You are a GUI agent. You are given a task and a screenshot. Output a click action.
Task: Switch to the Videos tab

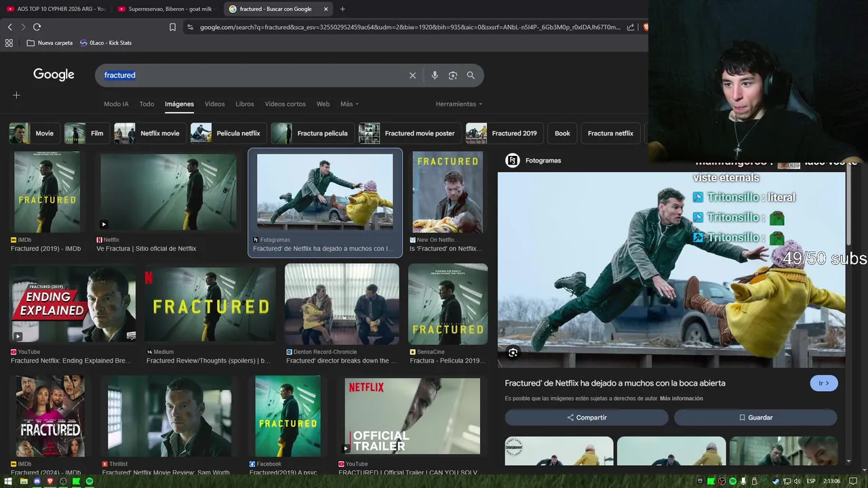(214, 104)
